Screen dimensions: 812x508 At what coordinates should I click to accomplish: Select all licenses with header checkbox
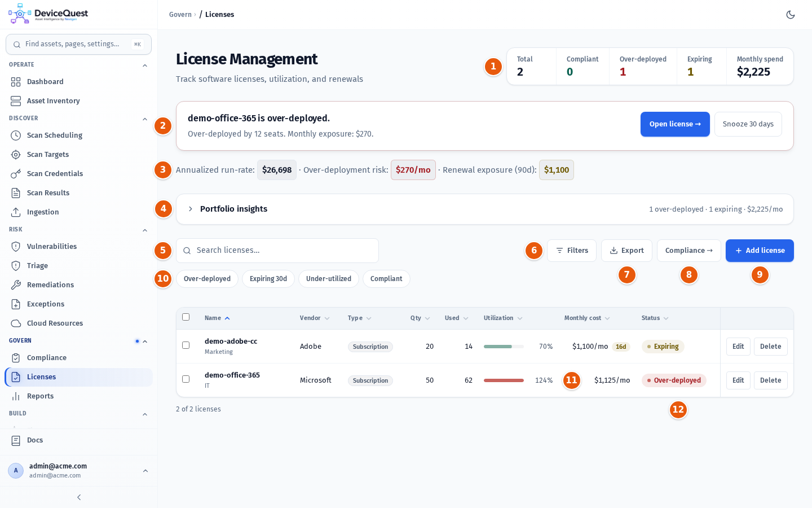(186, 317)
